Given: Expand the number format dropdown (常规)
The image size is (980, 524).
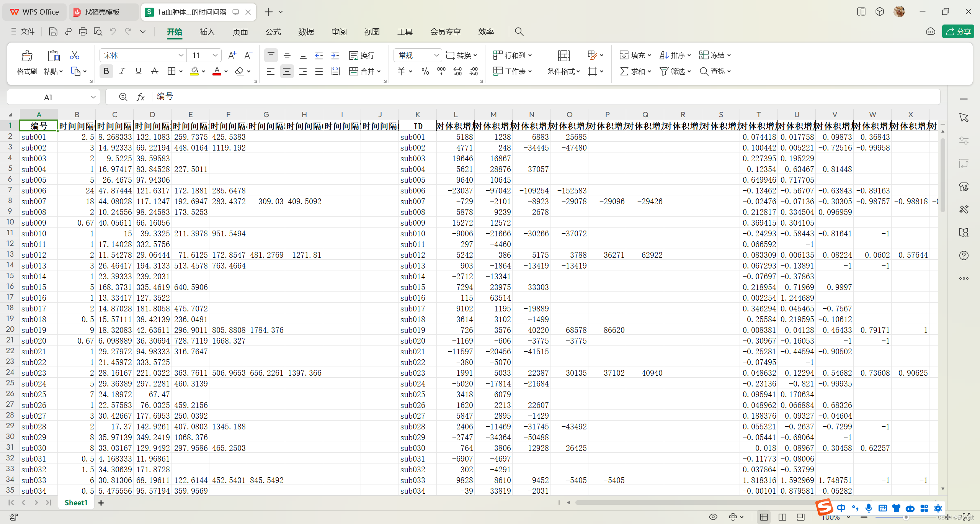Looking at the screenshot, I should (x=436, y=56).
